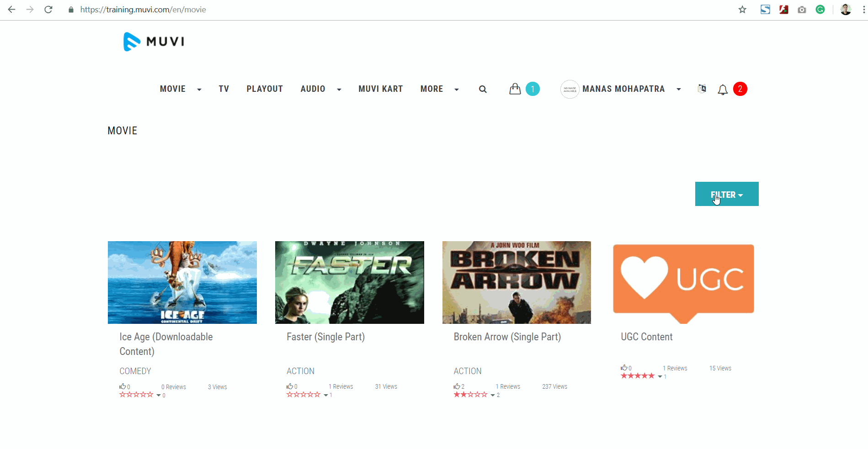Screen dimensions: 868x449
Task: Click the Muvi logo
Action: pos(154,42)
